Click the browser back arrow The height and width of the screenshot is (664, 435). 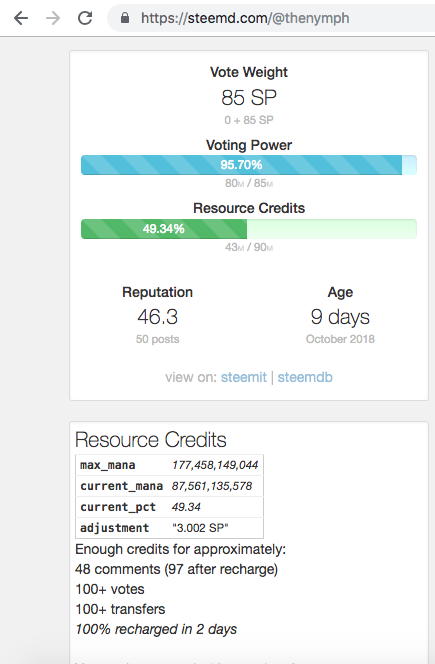21,18
